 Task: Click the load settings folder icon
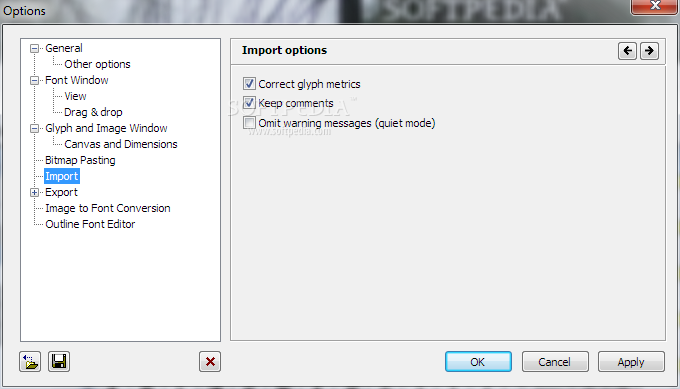click(x=30, y=361)
